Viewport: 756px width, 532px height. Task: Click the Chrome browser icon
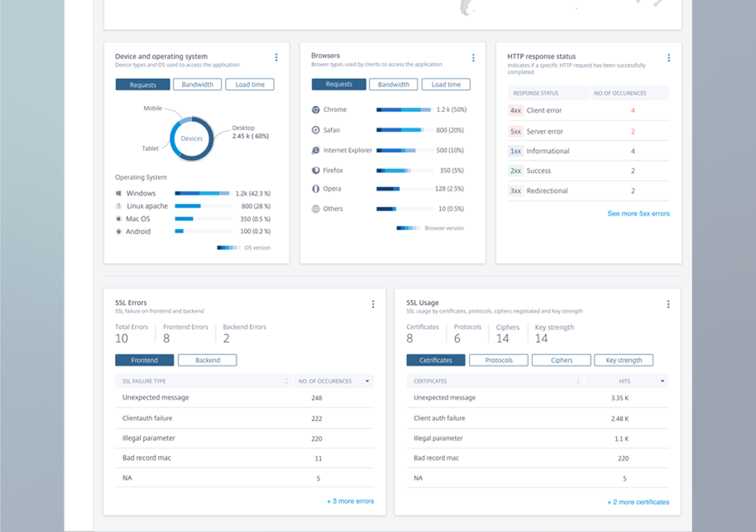(x=315, y=110)
